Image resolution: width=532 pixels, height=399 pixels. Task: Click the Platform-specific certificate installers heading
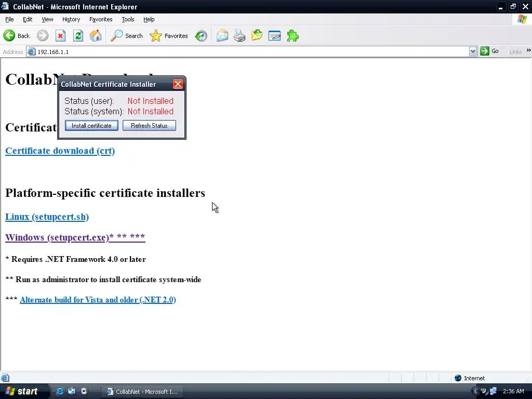pos(105,193)
